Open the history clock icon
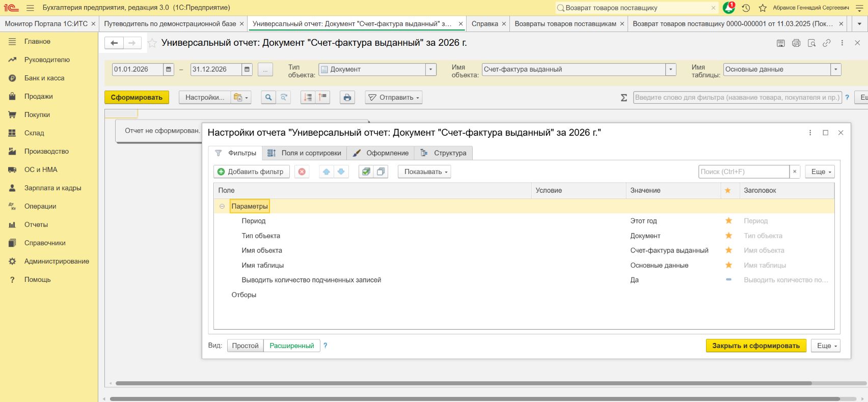The width and height of the screenshot is (868, 402). pos(746,8)
